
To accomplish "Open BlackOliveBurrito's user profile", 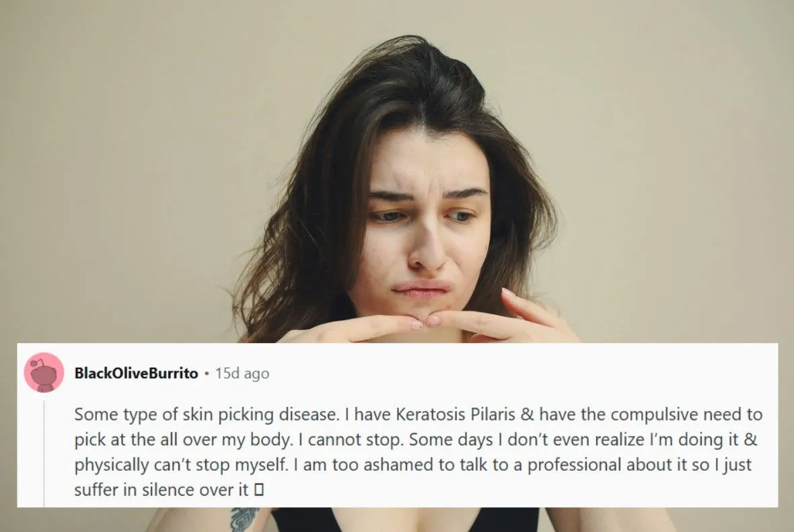I will point(136,373).
